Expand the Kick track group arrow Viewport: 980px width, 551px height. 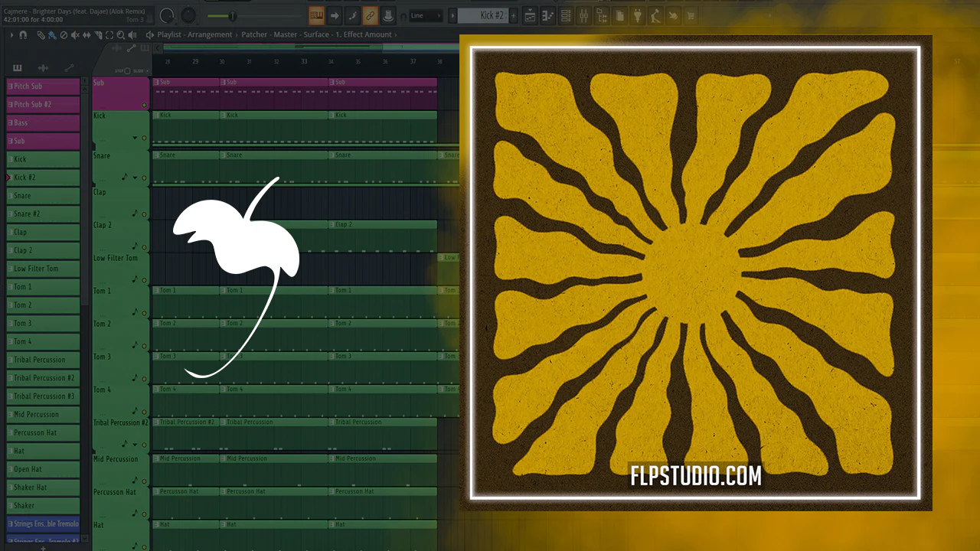pyautogui.click(x=136, y=139)
